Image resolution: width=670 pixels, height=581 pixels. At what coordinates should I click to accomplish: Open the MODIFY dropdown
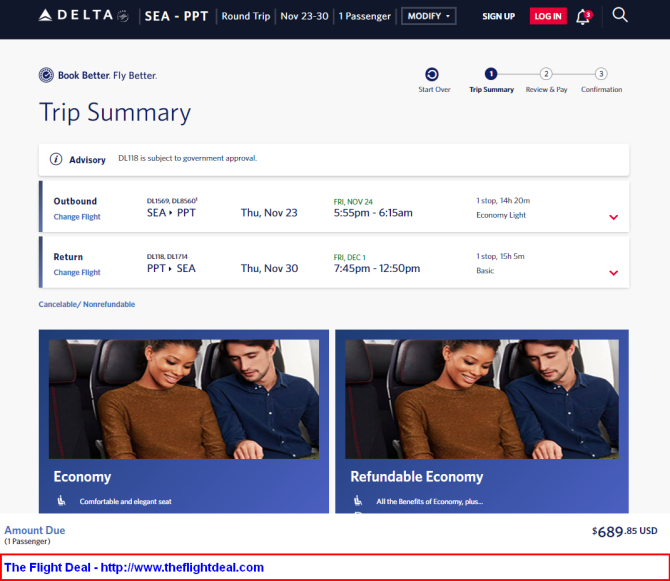coord(429,16)
